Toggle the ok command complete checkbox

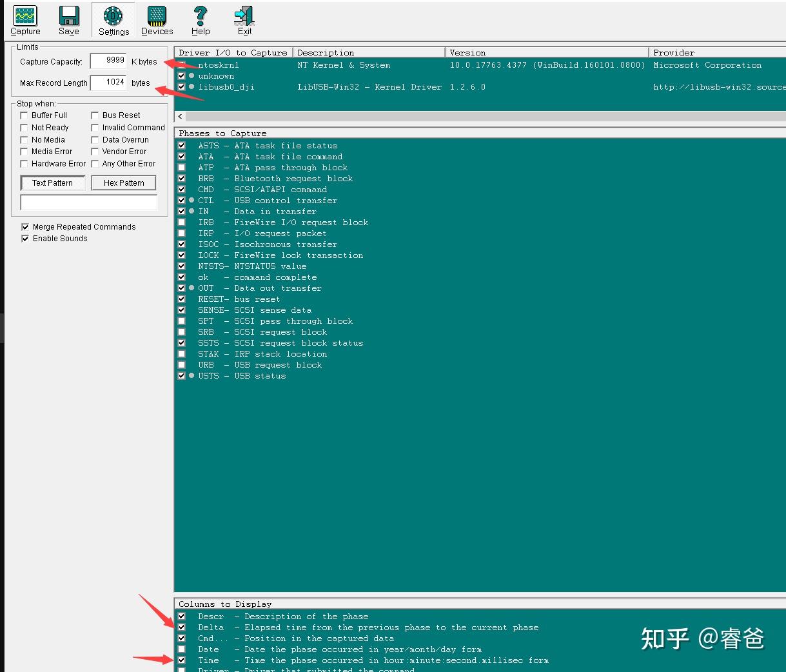click(x=182, y=277)
